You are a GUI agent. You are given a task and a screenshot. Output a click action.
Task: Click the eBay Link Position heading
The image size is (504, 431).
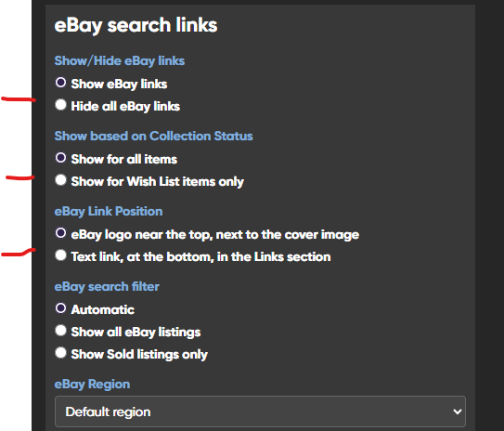[109, 212]
